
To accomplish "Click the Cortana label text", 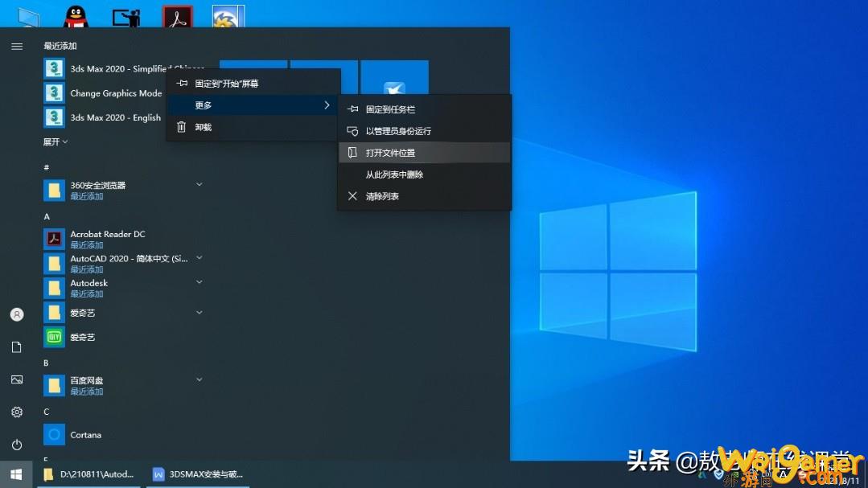I will point(86,435).
